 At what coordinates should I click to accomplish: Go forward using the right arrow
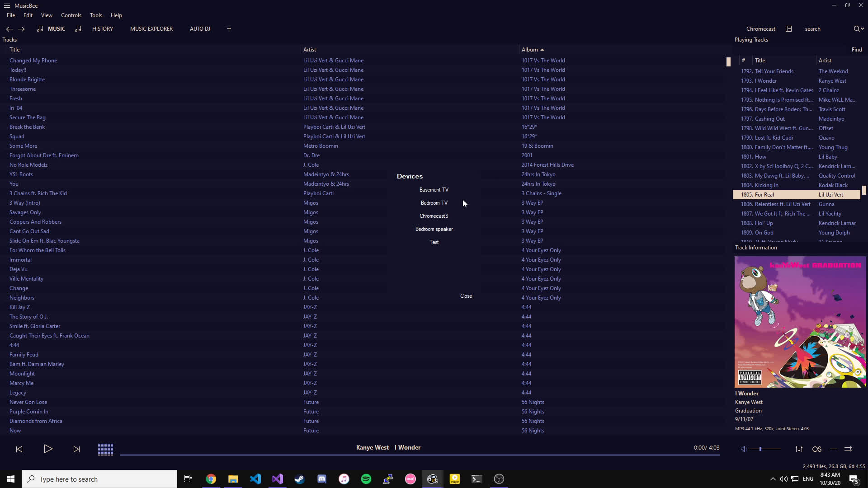21,29
